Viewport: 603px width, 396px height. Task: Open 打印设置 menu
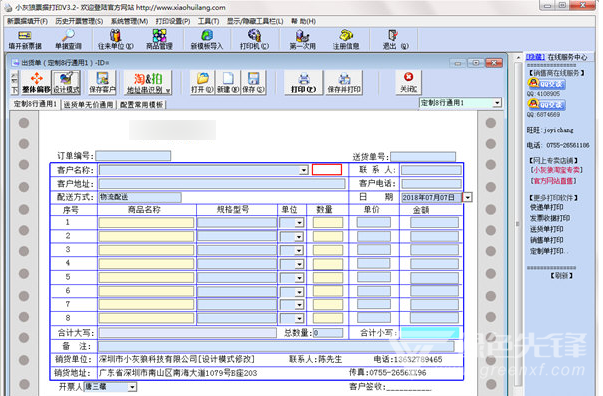pyautogui.click(x=173, y=21)
